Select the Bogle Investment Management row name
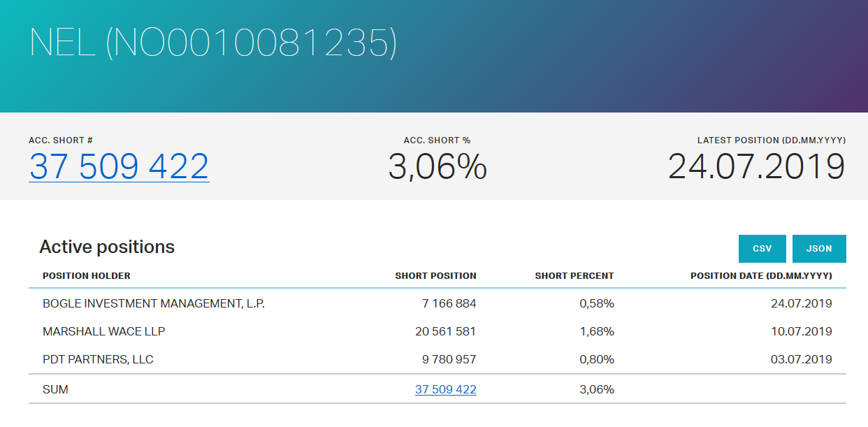Viewport: 868px width, 427px height. point(154,303)
